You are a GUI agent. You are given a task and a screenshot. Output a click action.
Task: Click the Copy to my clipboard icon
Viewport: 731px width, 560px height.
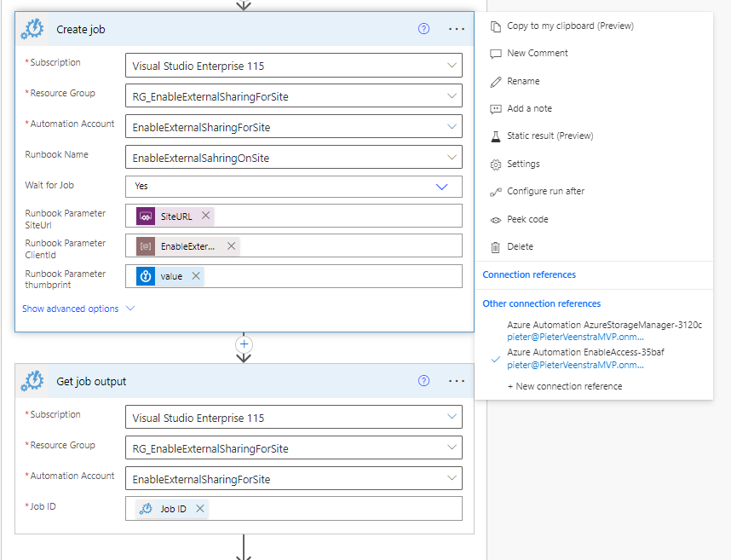click(x=496, y=26)
